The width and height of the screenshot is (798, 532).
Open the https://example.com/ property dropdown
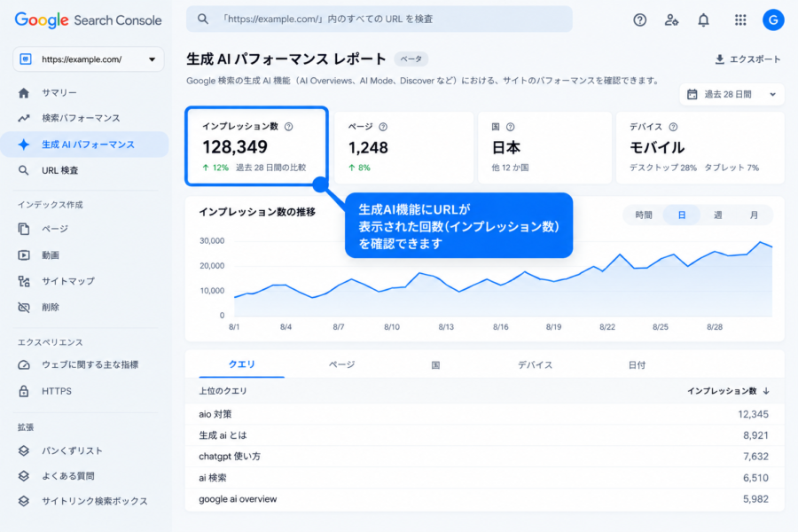88,59
